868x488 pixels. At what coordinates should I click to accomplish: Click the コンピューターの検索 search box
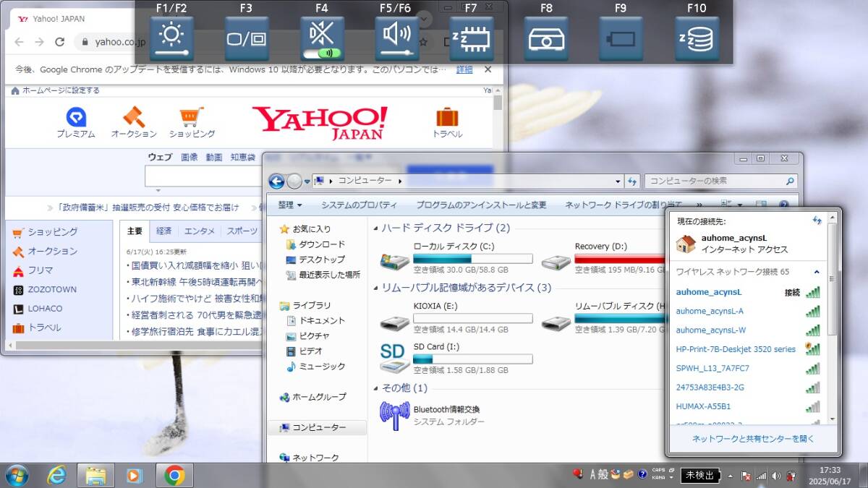coord(721,181)
